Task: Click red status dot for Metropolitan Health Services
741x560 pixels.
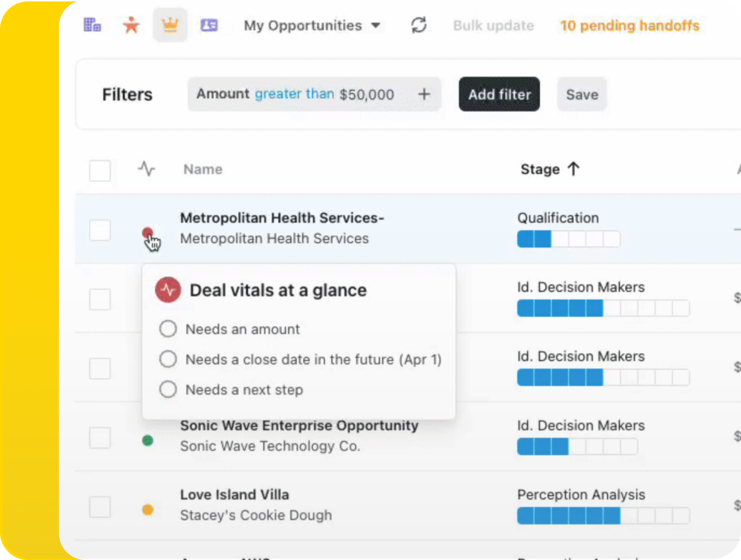Action: coord(147,233)
